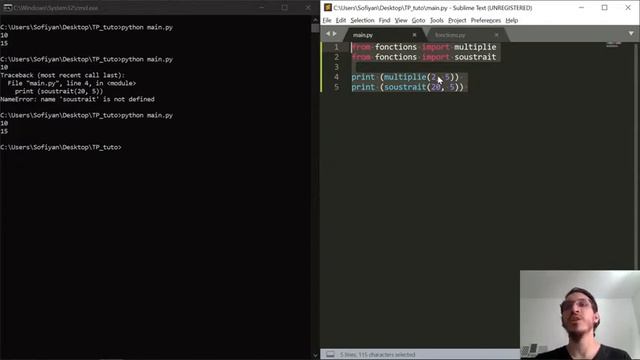Go to previous tab with left arrow
Viewport: 640px width, 360px height.
[327, 34]
